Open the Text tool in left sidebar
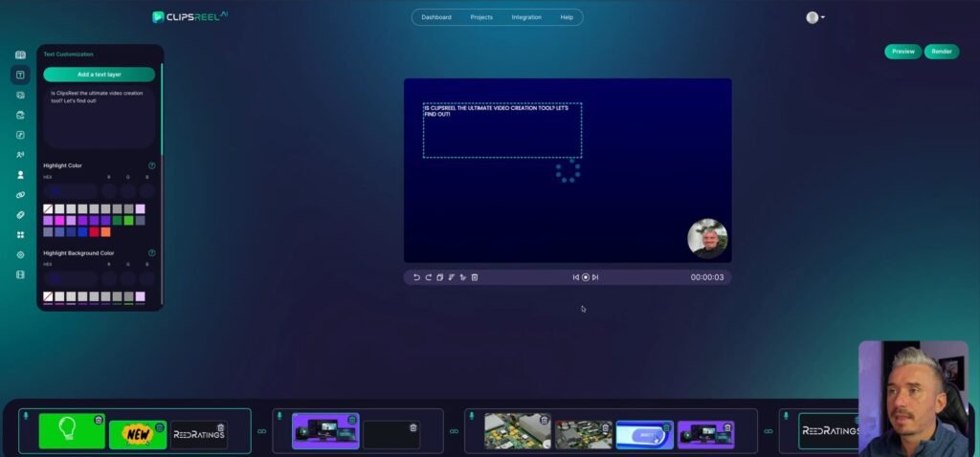 click(20, 75)
